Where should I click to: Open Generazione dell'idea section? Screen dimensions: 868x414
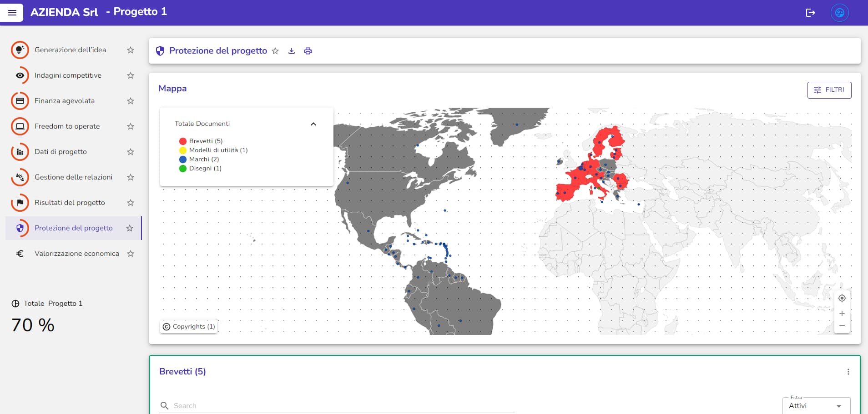70,50
